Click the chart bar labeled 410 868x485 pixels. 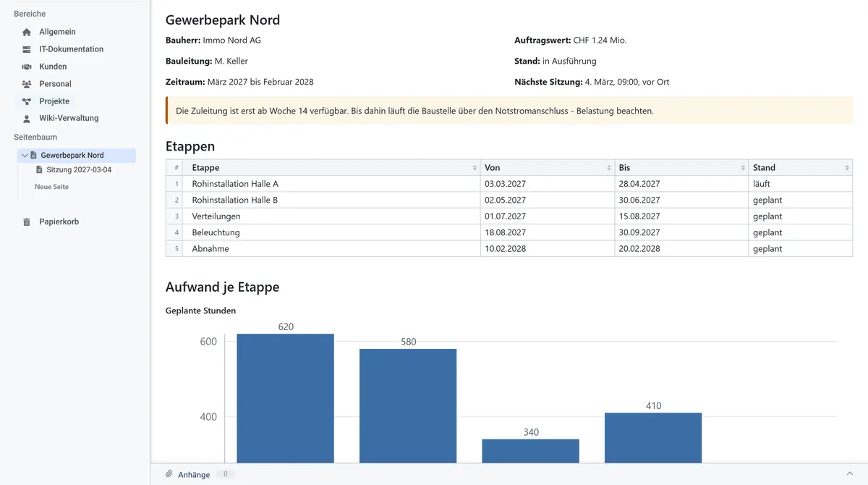click(x=653, y=438)
